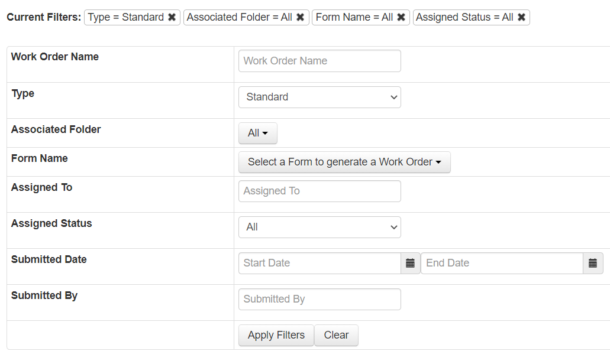Select the Type = Standard chip label

tap(125, 17)
